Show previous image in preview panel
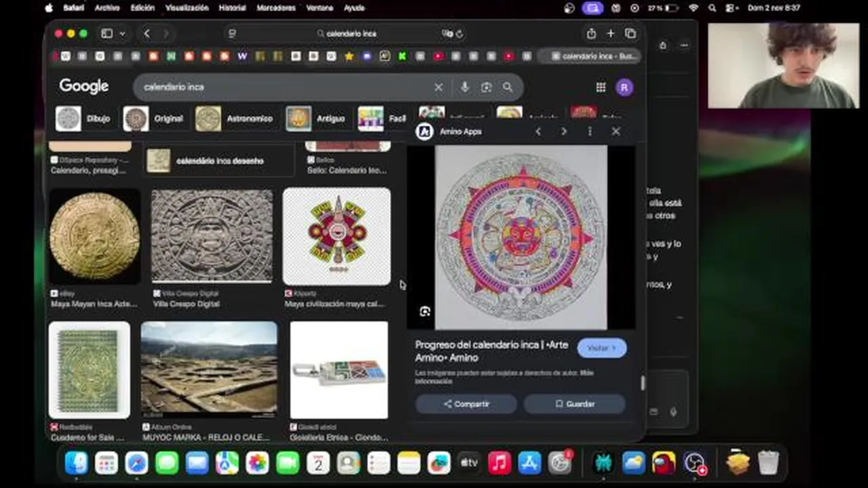 tap(538, 131)
